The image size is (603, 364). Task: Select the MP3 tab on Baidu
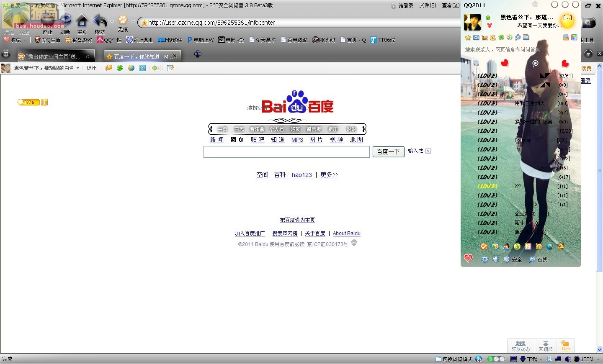tap(297, 140)
